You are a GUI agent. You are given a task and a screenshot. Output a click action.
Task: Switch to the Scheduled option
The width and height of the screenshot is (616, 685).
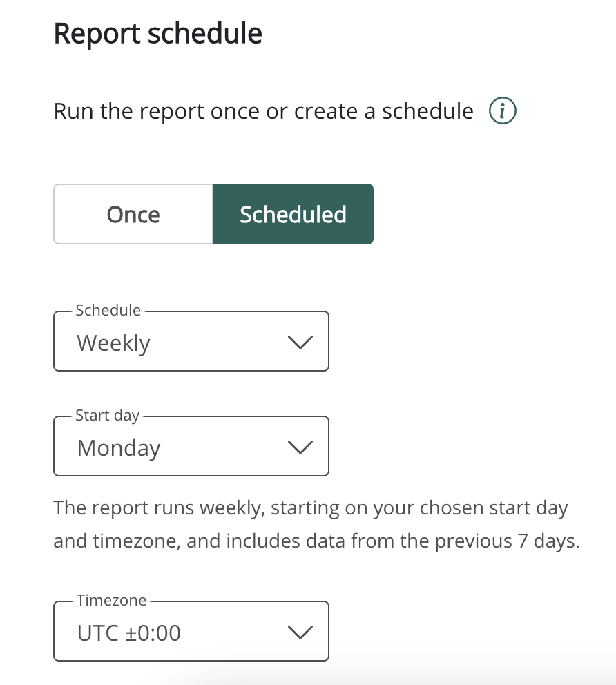tap(293, 214)
